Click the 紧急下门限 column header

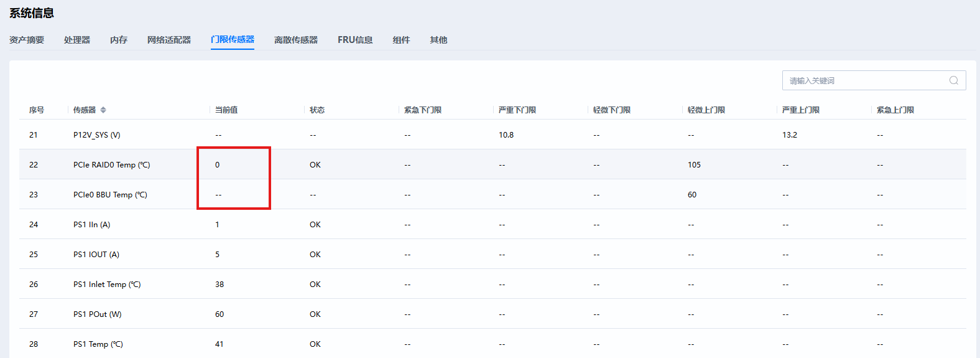(x=423, y=110)
